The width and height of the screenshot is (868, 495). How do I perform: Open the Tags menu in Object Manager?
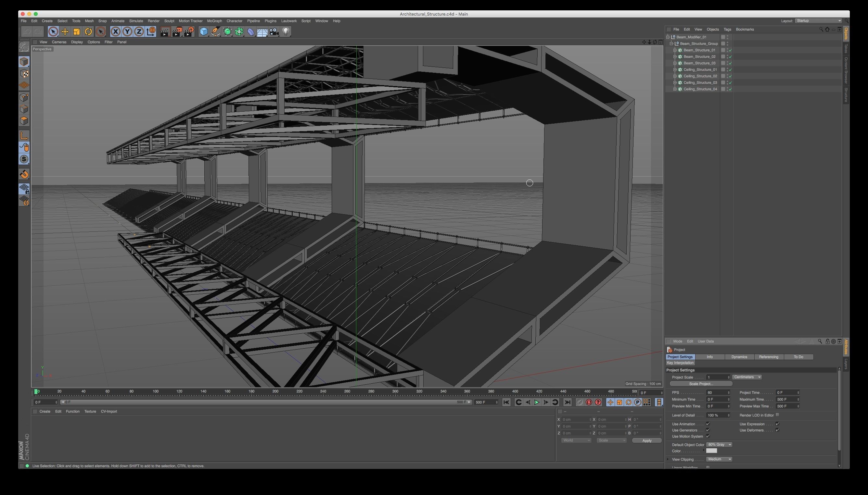[x=727, y=29]
